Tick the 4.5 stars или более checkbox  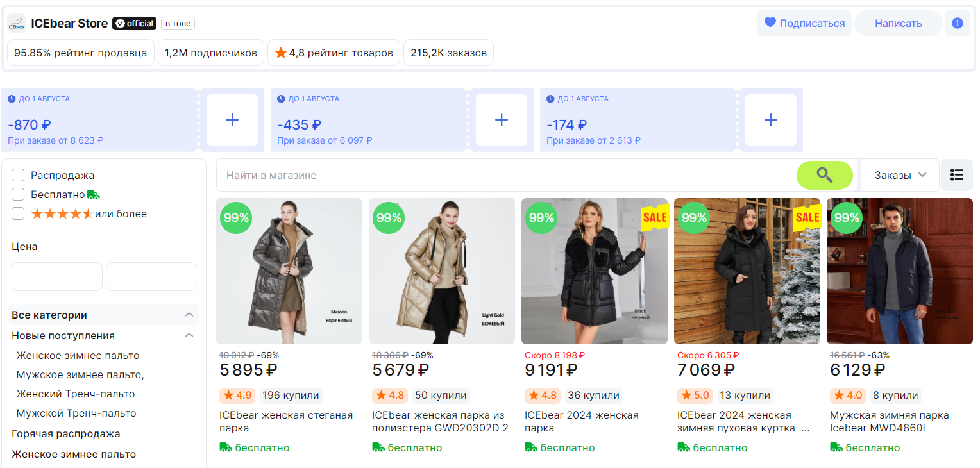pos(18,213)
